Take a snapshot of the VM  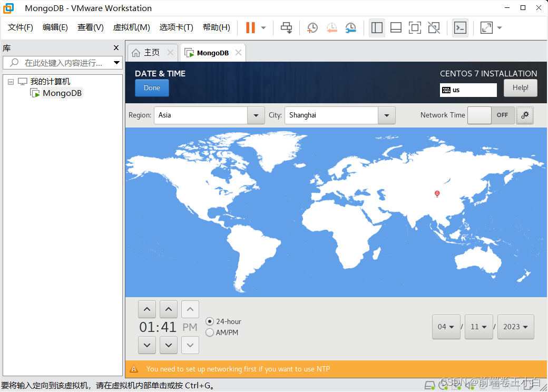point(312,27)
